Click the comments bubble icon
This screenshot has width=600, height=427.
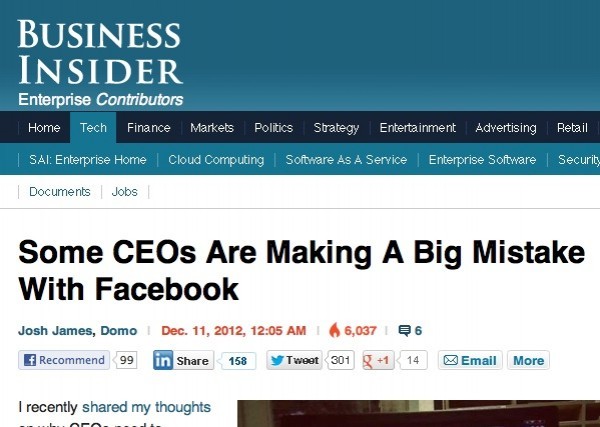click(x=404, y=330)
